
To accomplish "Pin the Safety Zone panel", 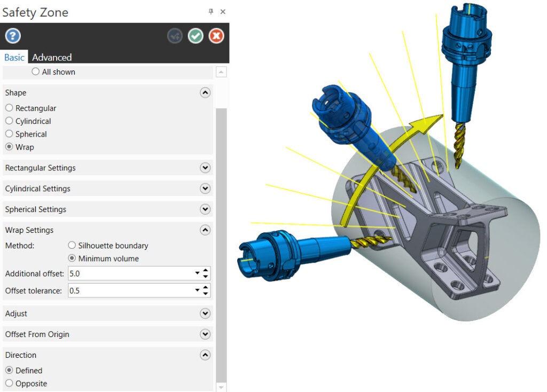I will (210, 12).
